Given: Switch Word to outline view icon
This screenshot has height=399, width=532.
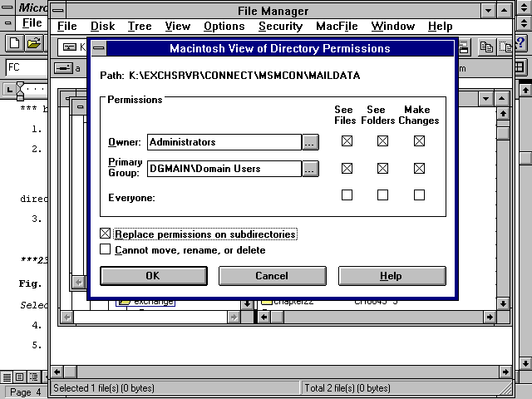Looking at the screenshot, I should [33, 377].
